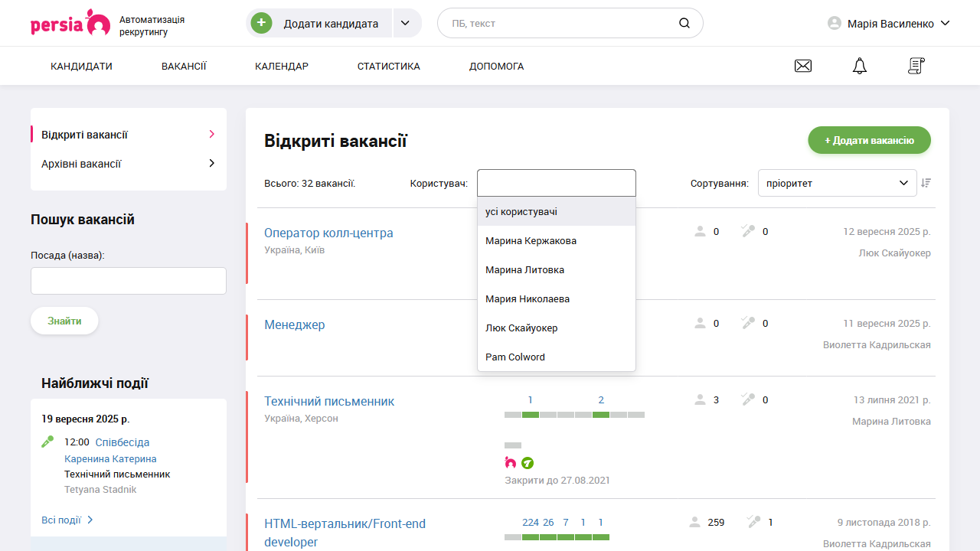This screenshot has height=551, width=980.
Task: Click the Посада (назва) input field
Action: [129, 281]
